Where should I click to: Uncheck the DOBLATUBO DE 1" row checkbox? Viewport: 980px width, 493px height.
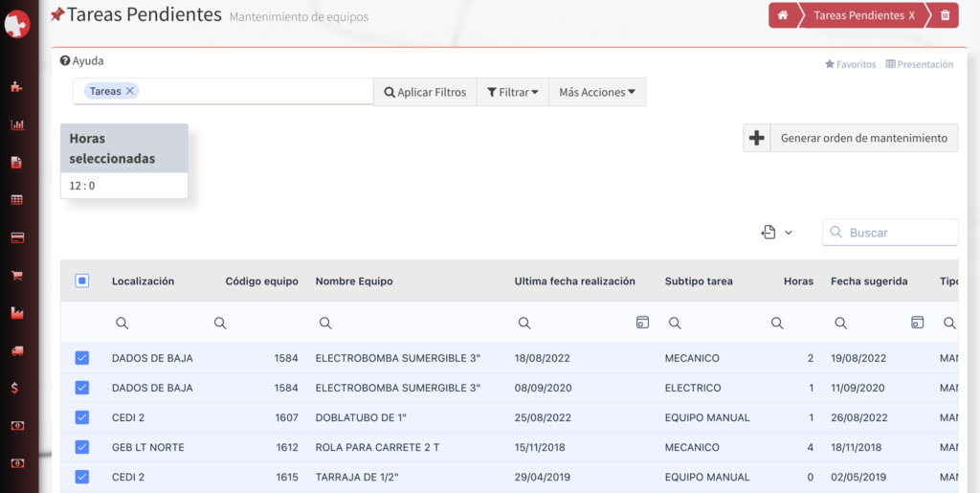(x=82, y=417)
